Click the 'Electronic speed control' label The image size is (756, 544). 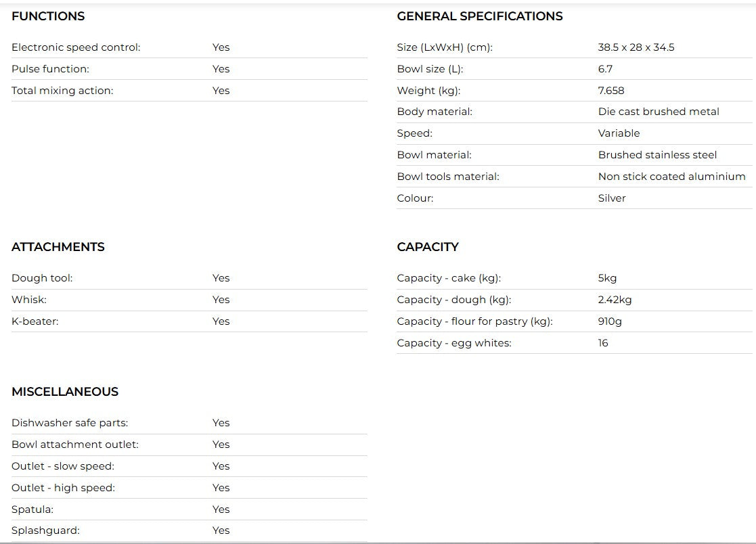coord(76,47)
